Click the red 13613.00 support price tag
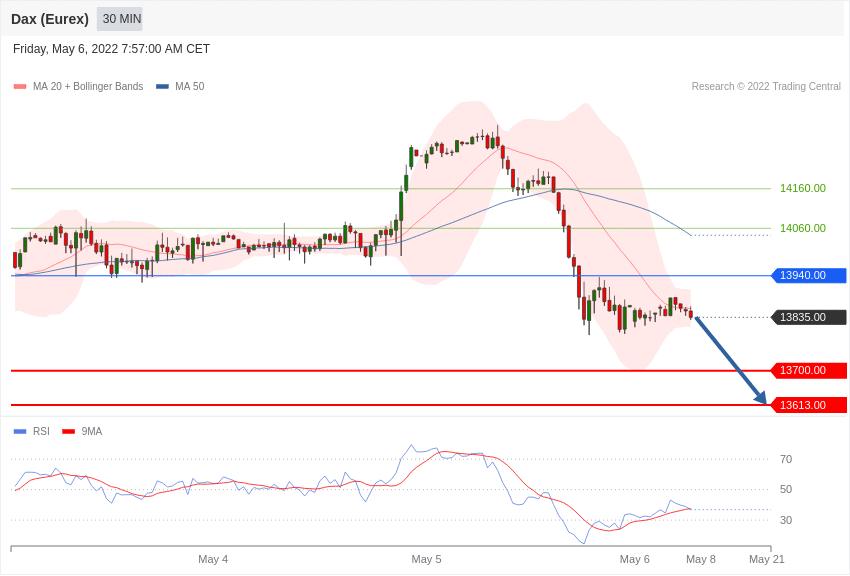The width and height of the screenshot is (850, 576). (x=809, y=405)
